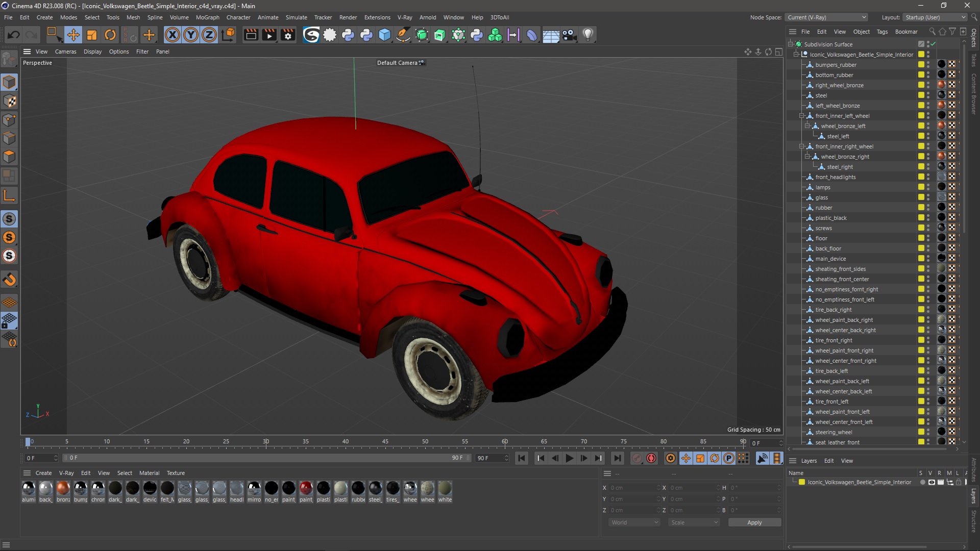Select Polygons mode icon

tap(9, 157)
